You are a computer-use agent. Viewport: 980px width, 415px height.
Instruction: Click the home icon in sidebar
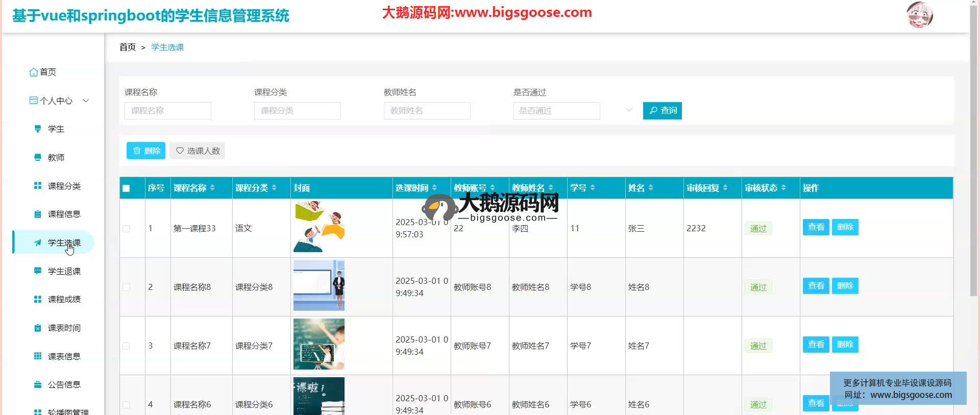click(x=34, y=72)
